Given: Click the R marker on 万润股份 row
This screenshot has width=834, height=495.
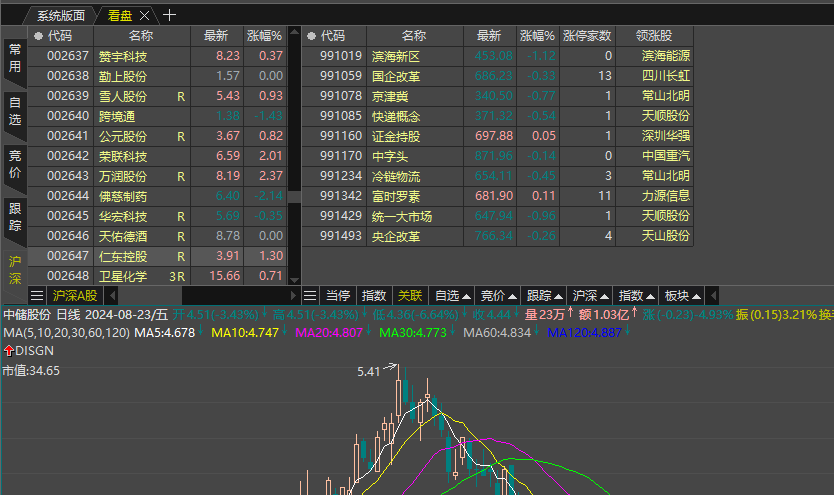Looking at the screenshot, I should (x=181, y=177).
